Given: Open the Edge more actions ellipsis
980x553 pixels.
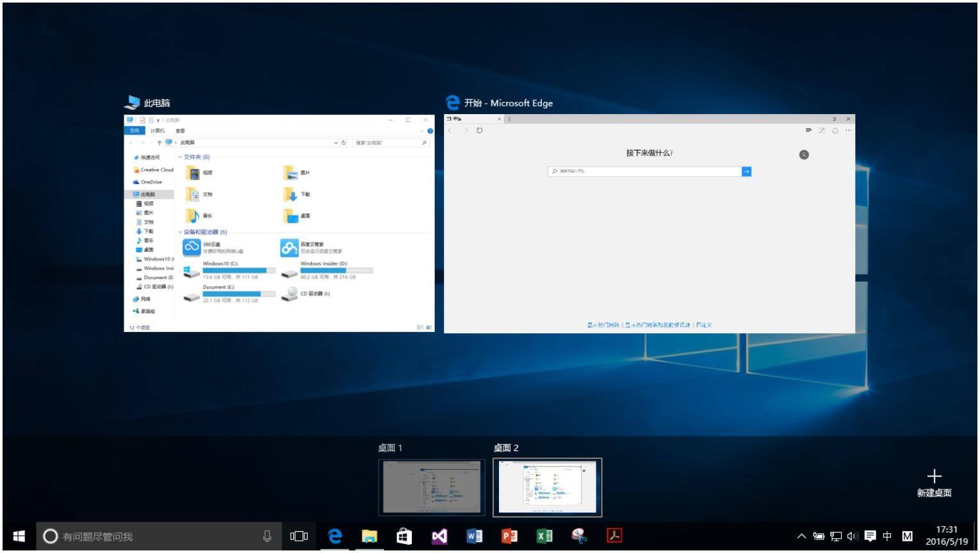Looking at the screenshot, I should coord(849,130).
